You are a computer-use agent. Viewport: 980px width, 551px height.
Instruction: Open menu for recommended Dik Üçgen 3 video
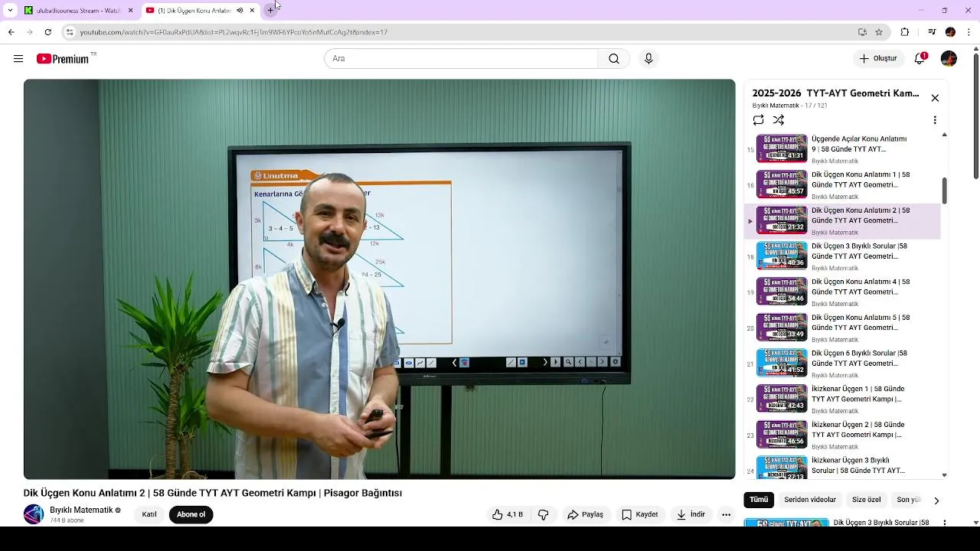pyautogui.click(x=945, y=523)
